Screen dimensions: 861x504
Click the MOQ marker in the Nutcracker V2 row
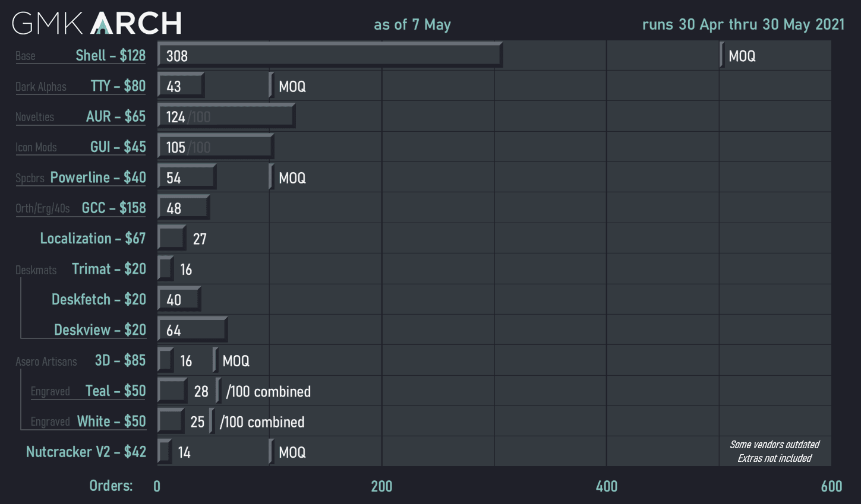click(291, 452)
